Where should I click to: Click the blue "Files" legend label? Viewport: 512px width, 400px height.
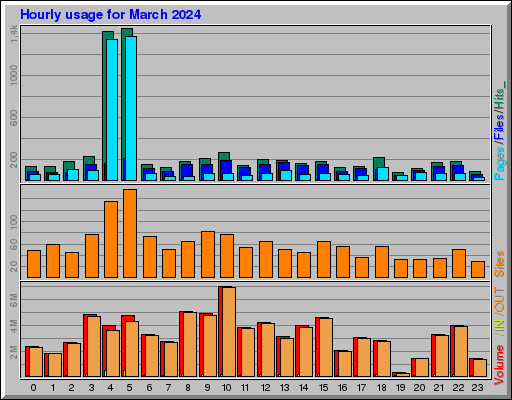pyautogui.click(x=499, y=127)
